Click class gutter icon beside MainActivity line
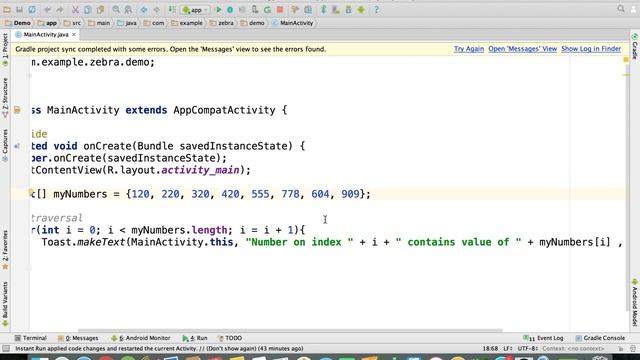Viewport: 640px width, 360px height. point(17,110)
